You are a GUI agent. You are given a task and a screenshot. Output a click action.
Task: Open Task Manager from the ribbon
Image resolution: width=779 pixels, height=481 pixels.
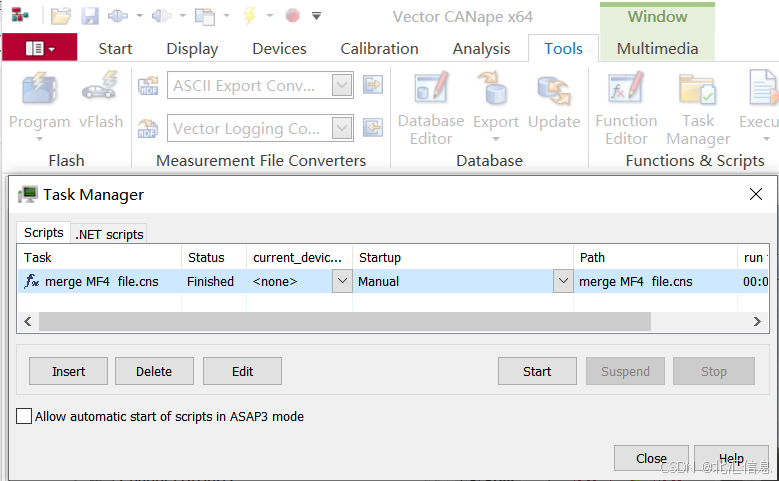pyautogui.click(x=698, y=108)
